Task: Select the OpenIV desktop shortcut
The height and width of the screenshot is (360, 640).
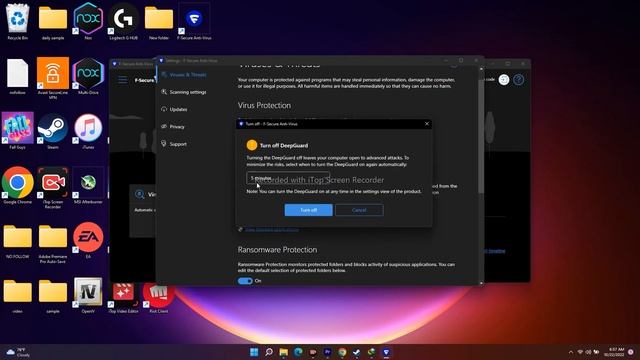Action: pyautogui.click(x=88, y=295)
